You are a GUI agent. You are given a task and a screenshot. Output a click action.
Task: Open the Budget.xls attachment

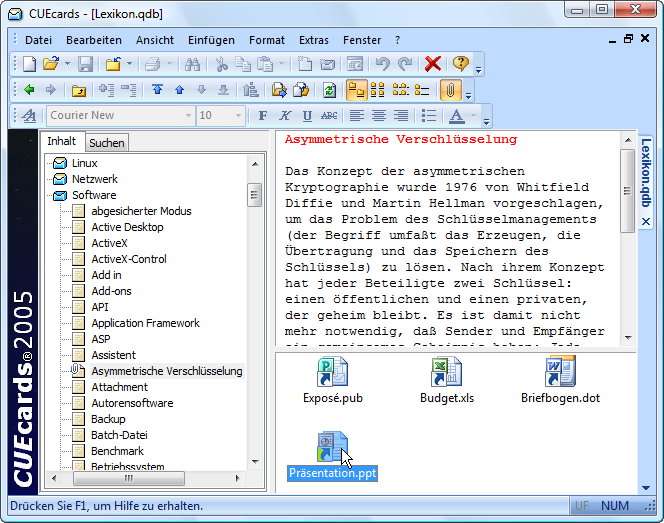click(x=444, y=381)
